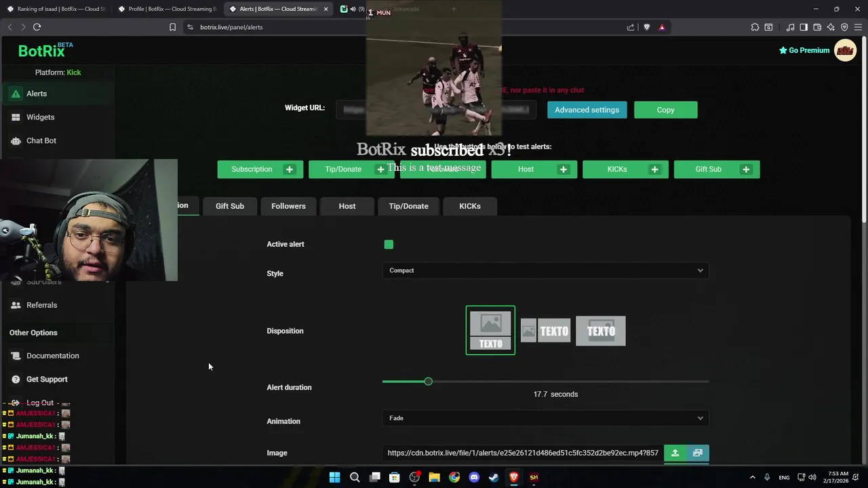Select text-over-image disposition
This screenshot has width=868, height=488.
[601, 331]
